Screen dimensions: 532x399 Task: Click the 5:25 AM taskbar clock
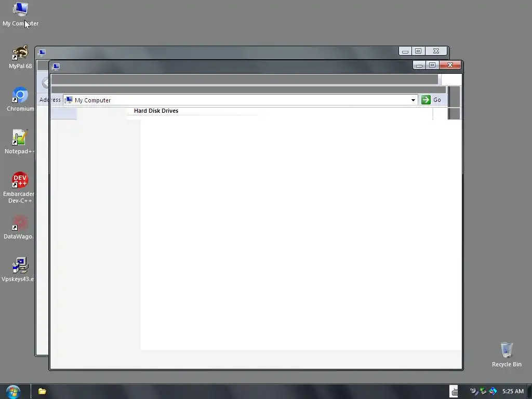pyautogui.click(x=513, y=391)
